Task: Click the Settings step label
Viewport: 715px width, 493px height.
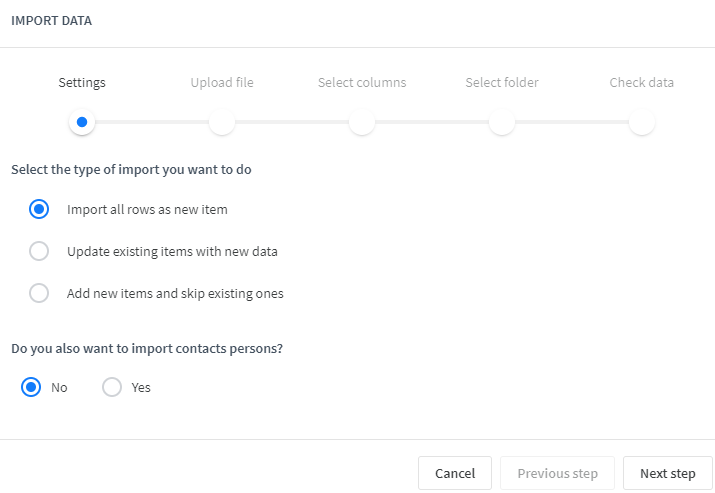Action: [x=82, y=83]
